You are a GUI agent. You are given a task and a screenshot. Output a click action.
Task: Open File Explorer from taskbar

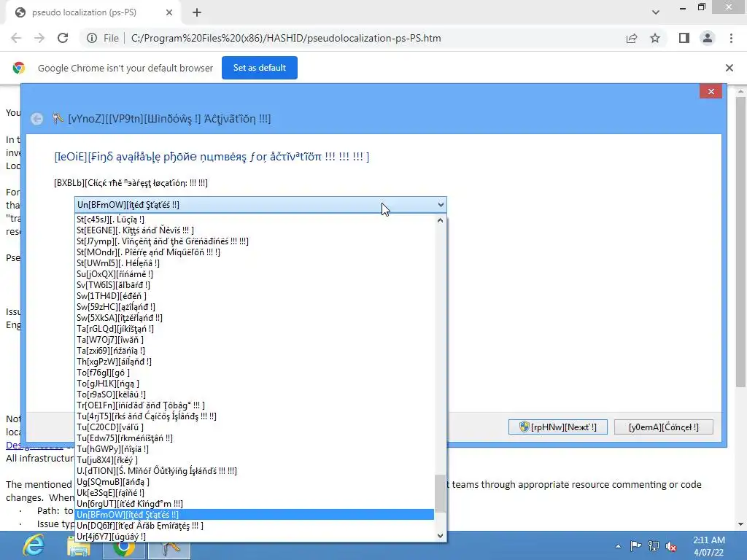click(79, 546)
